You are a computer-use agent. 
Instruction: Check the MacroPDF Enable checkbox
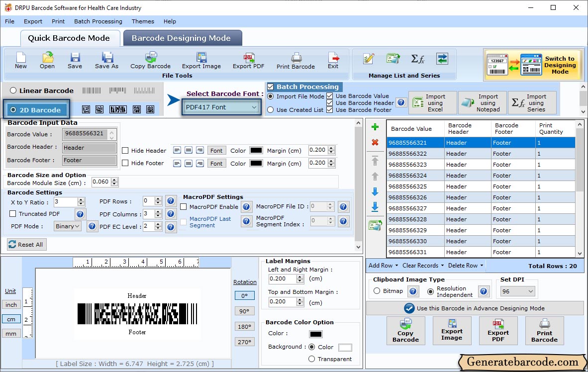(184, 206)
